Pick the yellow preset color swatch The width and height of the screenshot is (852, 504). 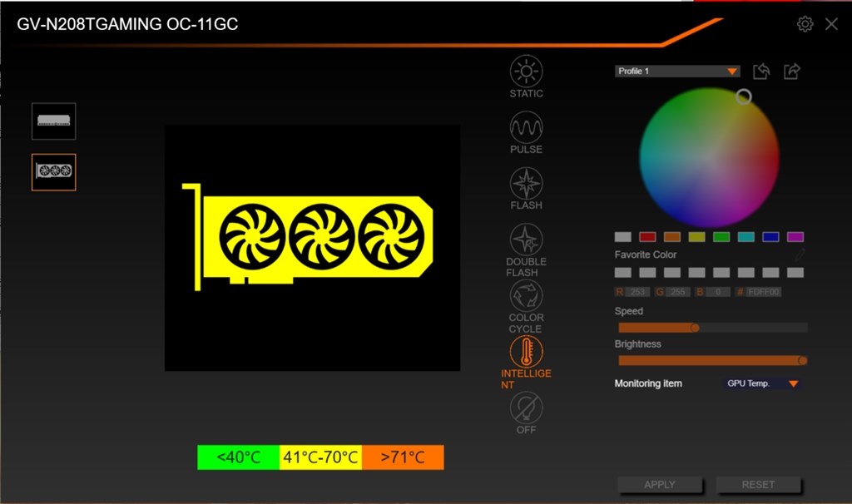point(696,237)
